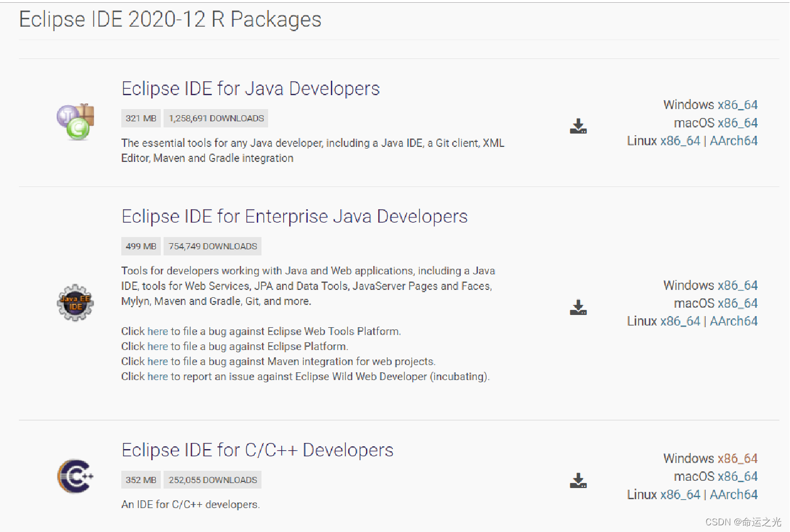Download Linux x86_64 build of C/C++ package

coord(680,494)
